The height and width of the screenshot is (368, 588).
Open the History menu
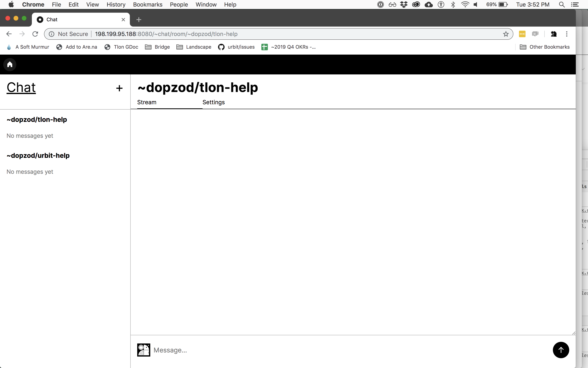[x=116, y=4]
